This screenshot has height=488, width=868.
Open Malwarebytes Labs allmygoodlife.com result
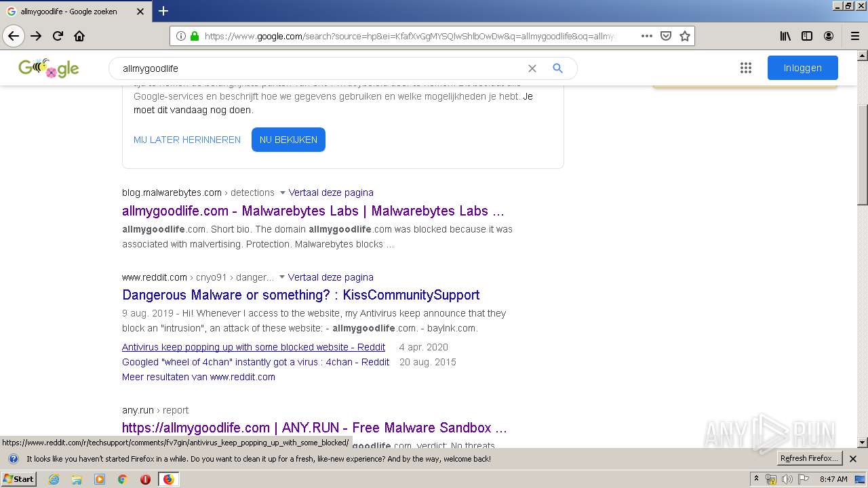click(313, 211)
